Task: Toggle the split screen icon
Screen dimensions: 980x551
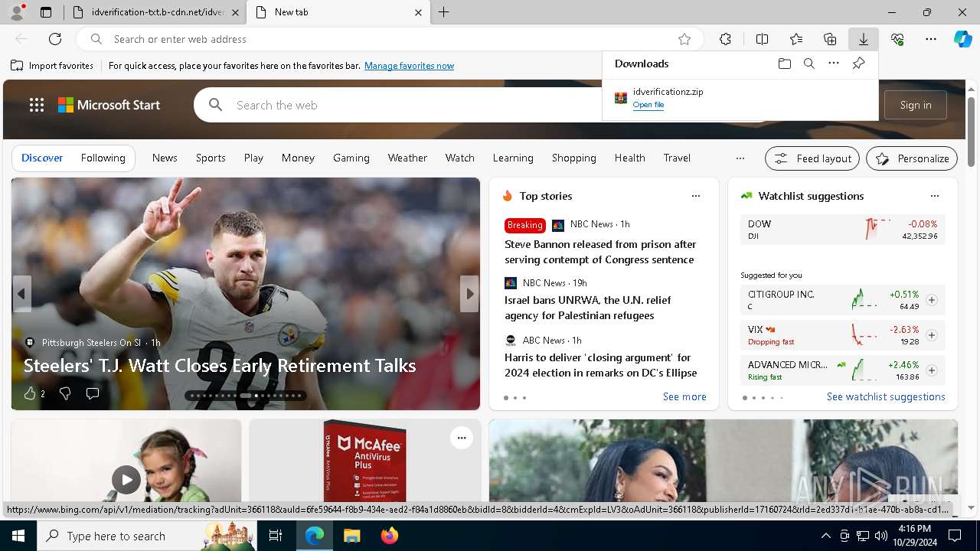Action: [x=762, y=39]
